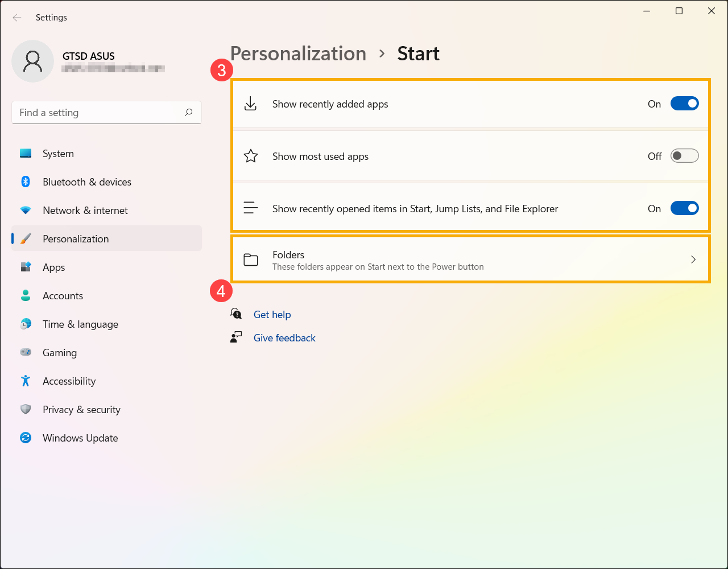Disable Show recently opened items toggle
The width and height of the screenshot is (728, 569).
684,208
